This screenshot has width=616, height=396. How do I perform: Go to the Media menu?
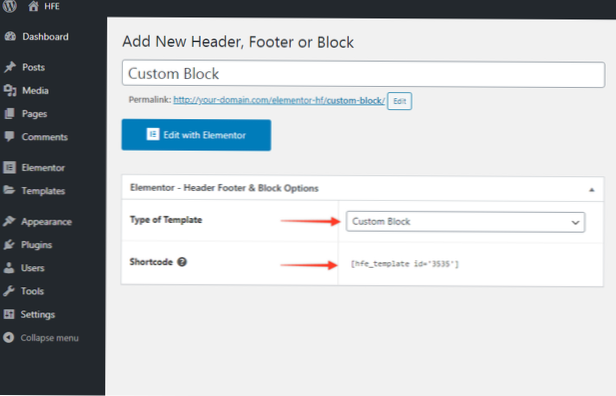click(x=35, y=90)
